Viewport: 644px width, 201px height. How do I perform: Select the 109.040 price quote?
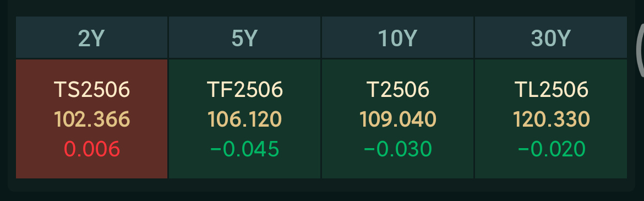[x=397, y=119]
